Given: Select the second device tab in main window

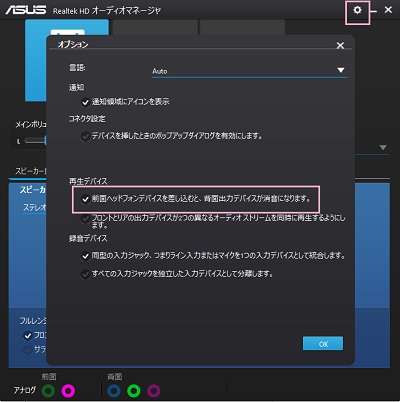Looking at the screenshot, I should click(x=155, y=27).
